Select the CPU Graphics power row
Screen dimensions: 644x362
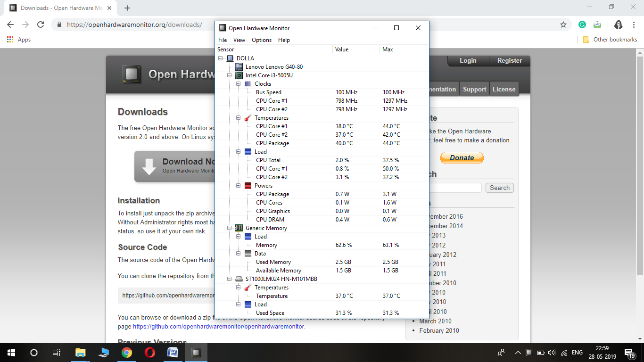pyautogui.click(x=322, y=211)
